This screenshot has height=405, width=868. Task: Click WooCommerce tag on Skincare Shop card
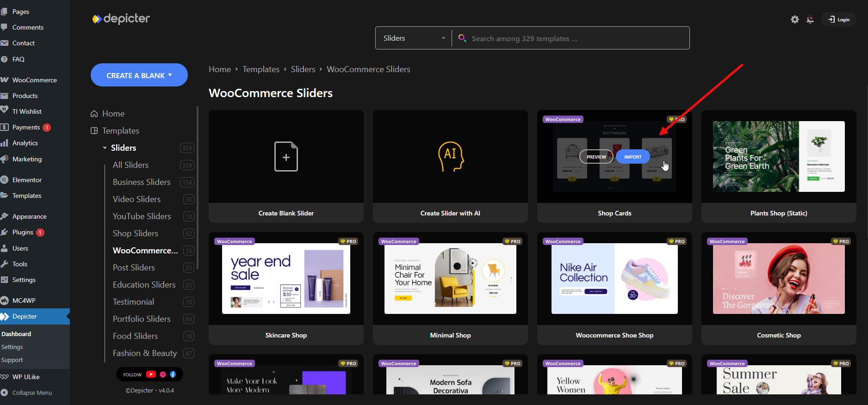click(x=235, y=241)
